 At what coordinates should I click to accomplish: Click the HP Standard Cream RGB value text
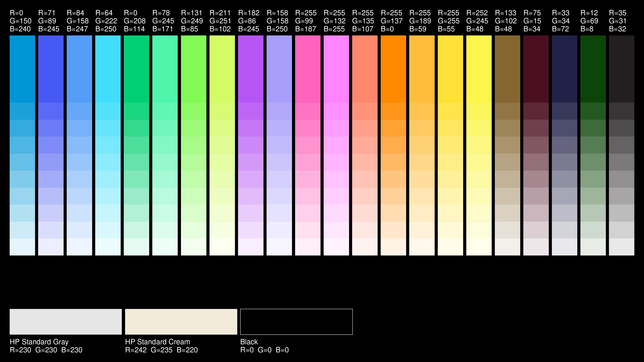[161, 350]
